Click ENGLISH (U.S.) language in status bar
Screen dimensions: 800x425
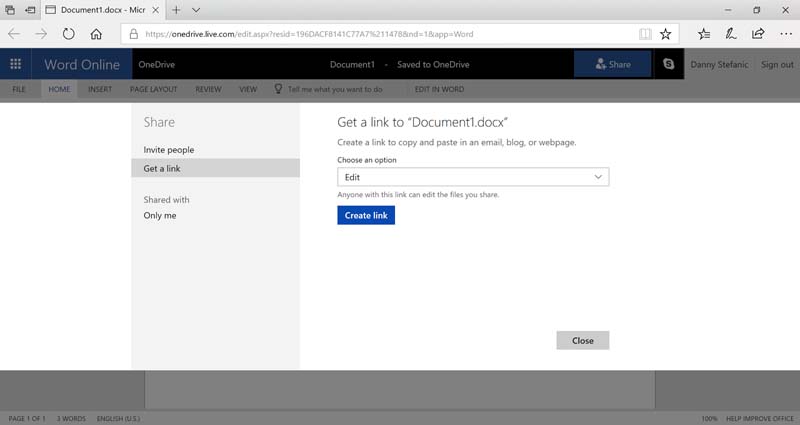point(118,418)
